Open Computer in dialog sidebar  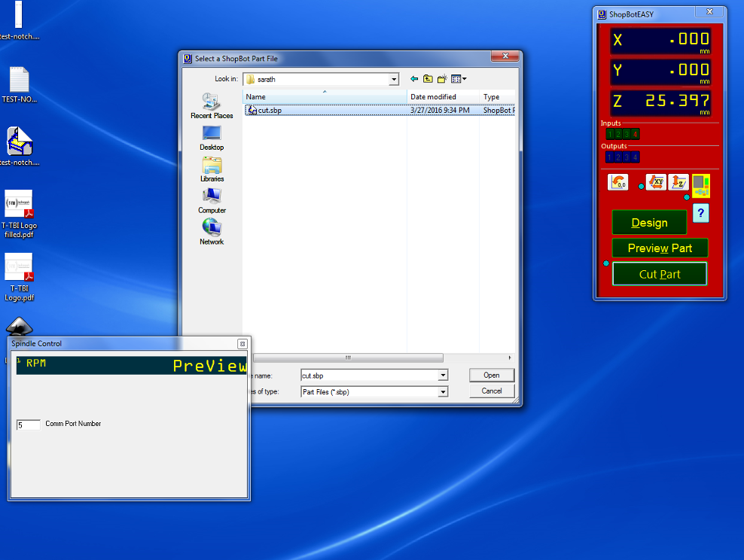coord(212,201)
